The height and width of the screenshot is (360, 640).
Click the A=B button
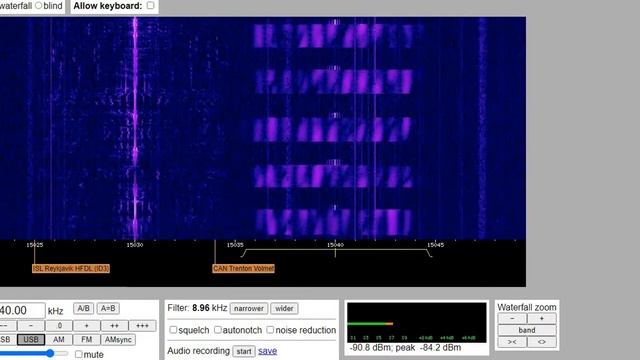pos(108,308)
